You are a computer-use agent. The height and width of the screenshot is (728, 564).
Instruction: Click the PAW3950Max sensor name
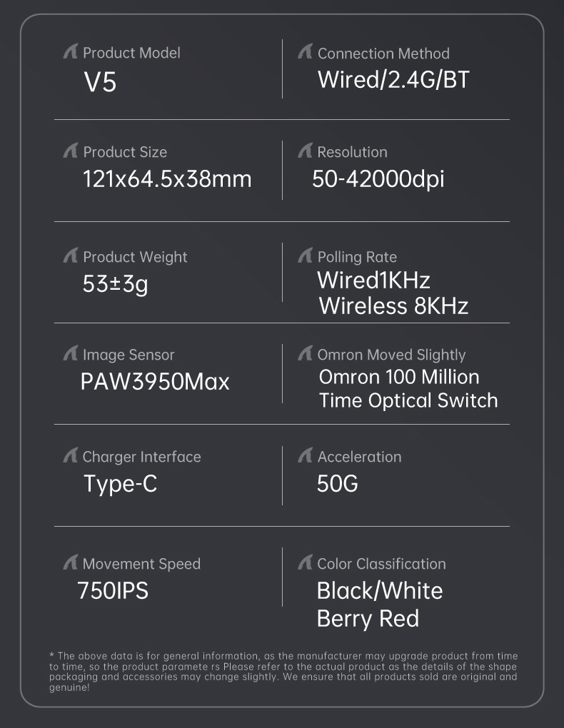155,382
